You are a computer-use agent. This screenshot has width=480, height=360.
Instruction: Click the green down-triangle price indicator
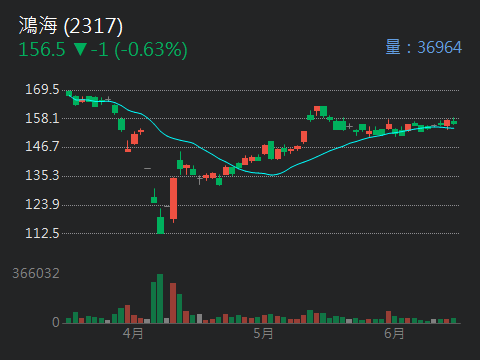coord(81,49)
